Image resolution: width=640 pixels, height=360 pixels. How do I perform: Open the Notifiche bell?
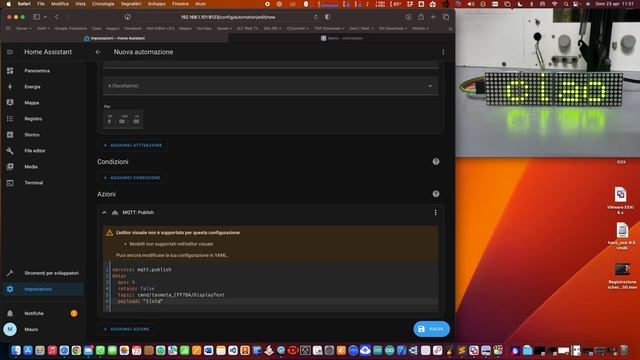tap(10, 313)
